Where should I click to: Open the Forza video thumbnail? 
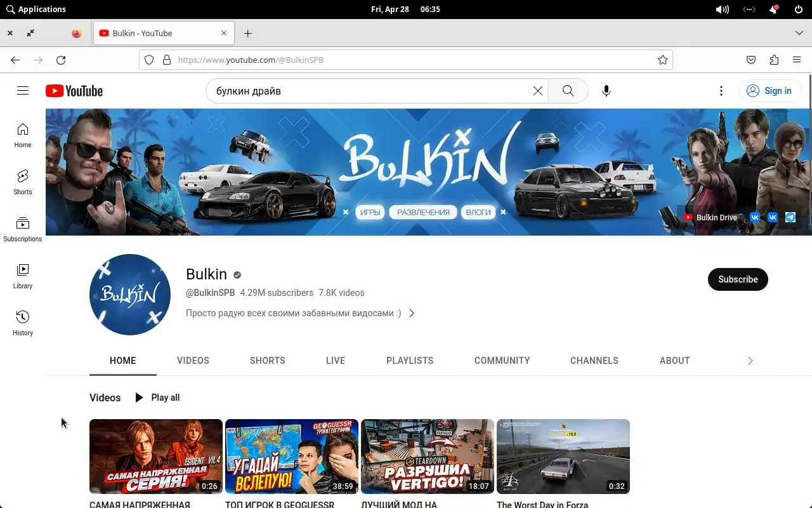[563, 457]
